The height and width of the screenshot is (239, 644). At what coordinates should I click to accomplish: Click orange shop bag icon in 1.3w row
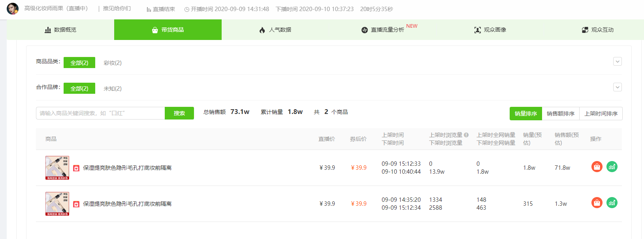tap(597, 203)
